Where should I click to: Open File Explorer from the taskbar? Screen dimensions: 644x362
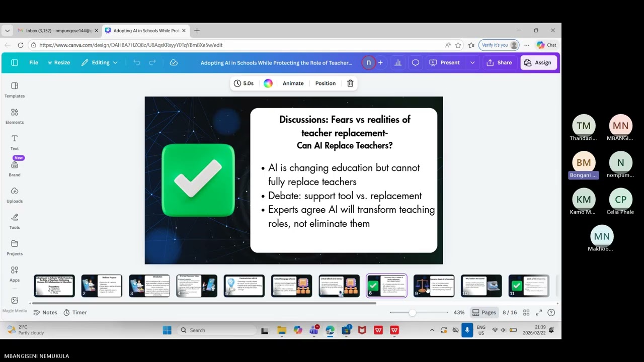282,330
